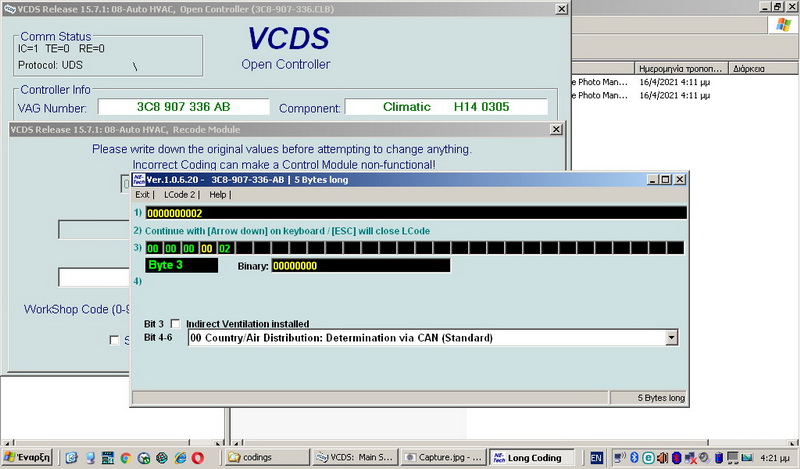Select the last byte cell showing 02
Screen dimensions: 800x469
point(224,249)
